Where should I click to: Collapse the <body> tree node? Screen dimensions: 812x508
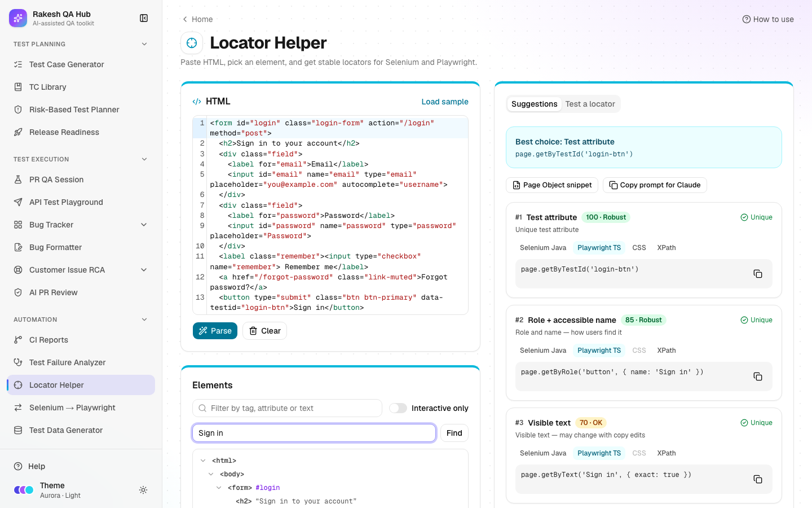pos(211,474)
